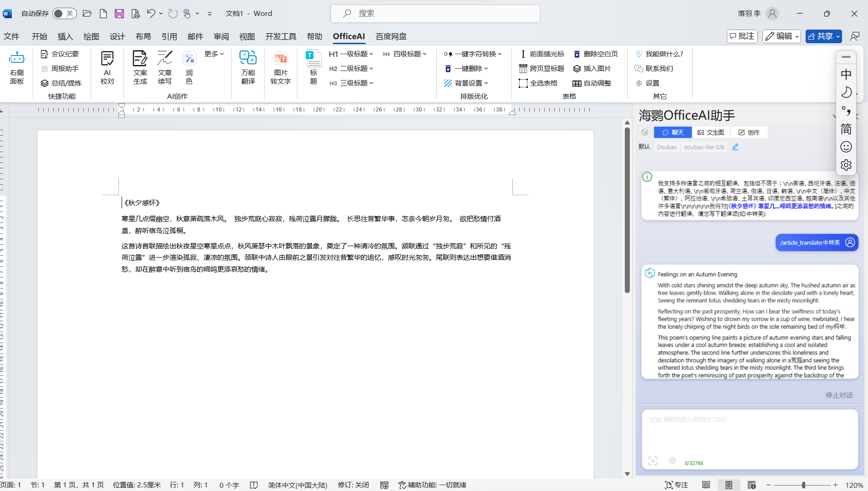Click stop conversation (停止对话)
This screenshot has height=491, width=868.
coord(839,395)
